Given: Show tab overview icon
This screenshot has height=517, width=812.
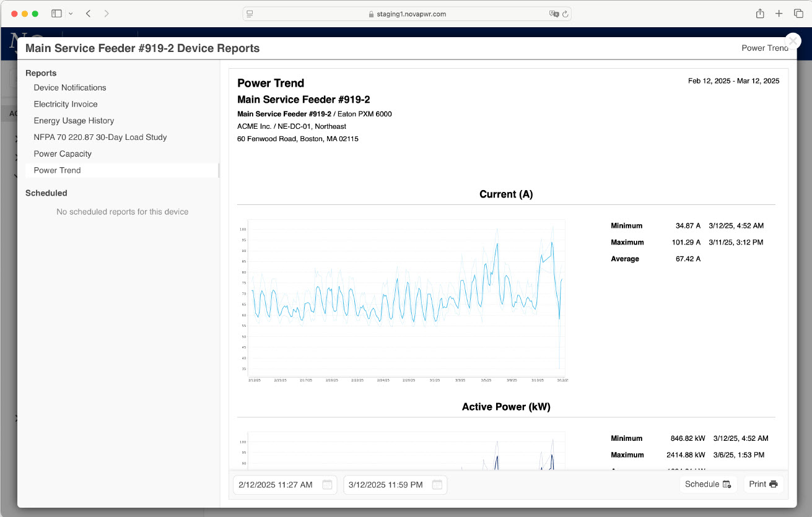Looking at the screenshot, I should click(798, 13).
